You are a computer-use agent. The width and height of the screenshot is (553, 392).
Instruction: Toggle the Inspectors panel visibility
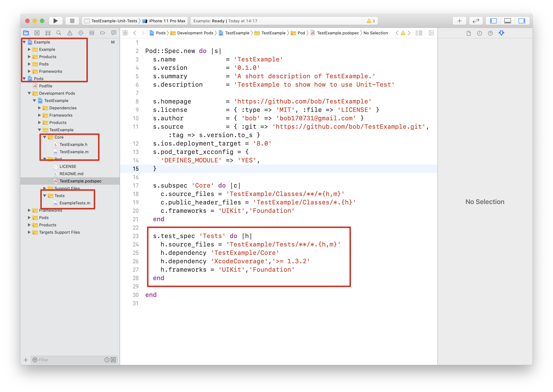click(522, 21)
